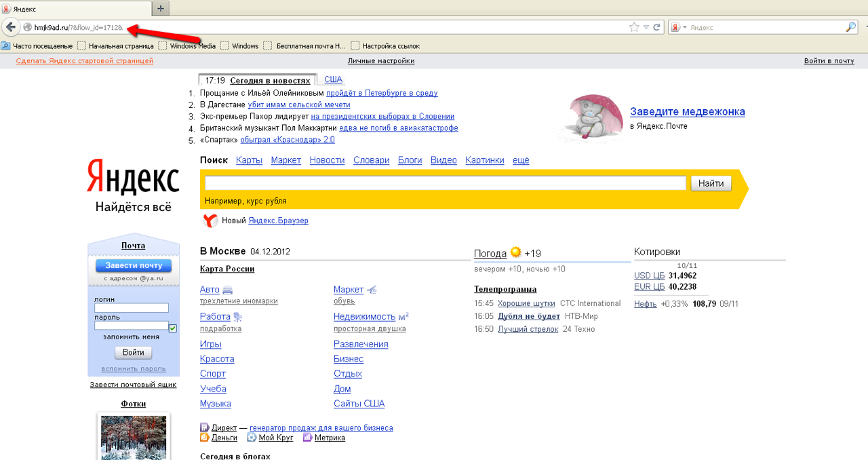
Task: Go back using the browser back arrow
Action: 11,27
